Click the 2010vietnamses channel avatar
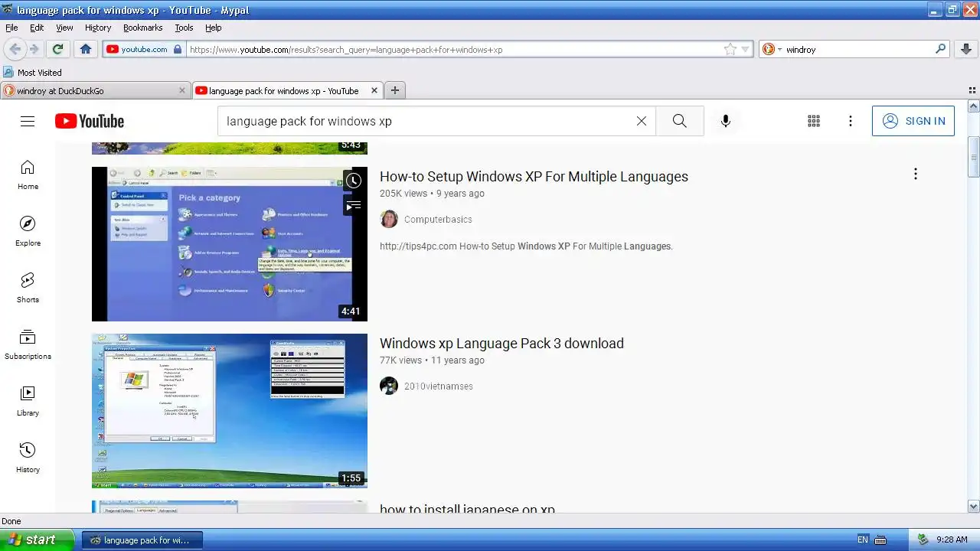The width and height of the screenshot is (980, 551). [389, 386]
